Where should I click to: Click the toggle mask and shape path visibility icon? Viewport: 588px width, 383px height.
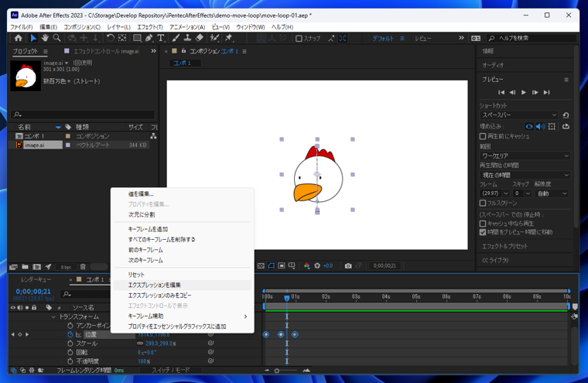click(x=271, y=265)
